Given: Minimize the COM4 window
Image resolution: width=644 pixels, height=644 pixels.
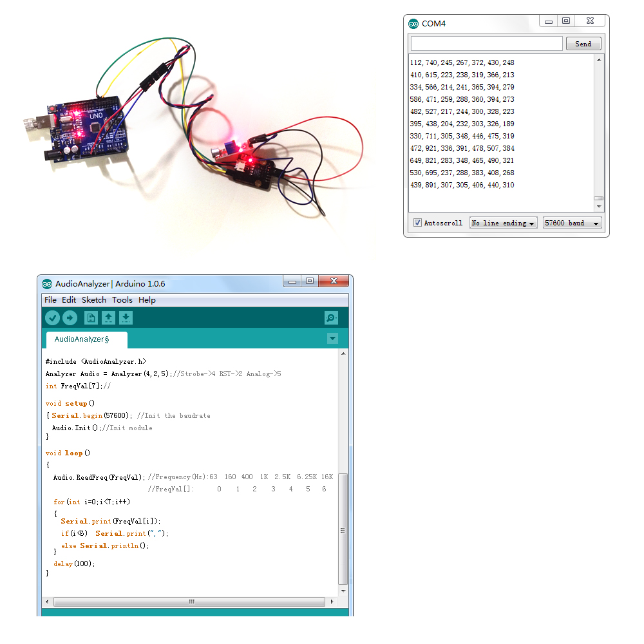Looking at the screenshot, I should pos(548,21).
